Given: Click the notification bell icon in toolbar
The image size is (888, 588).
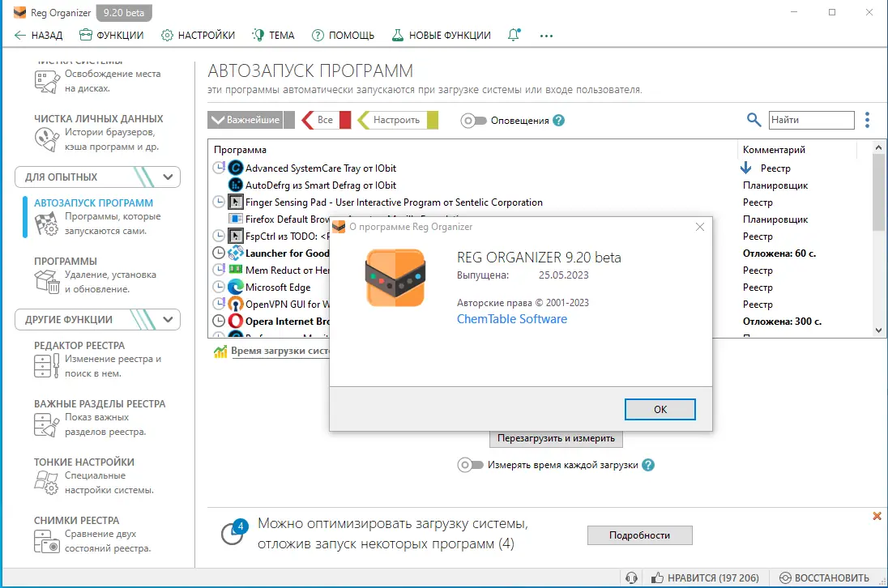Looking at the screenshot, I should (514, 35).
